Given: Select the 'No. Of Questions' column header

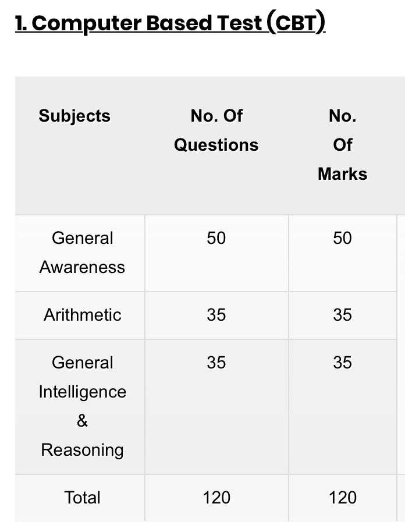Looking at the screenshot, I should 216,130.
